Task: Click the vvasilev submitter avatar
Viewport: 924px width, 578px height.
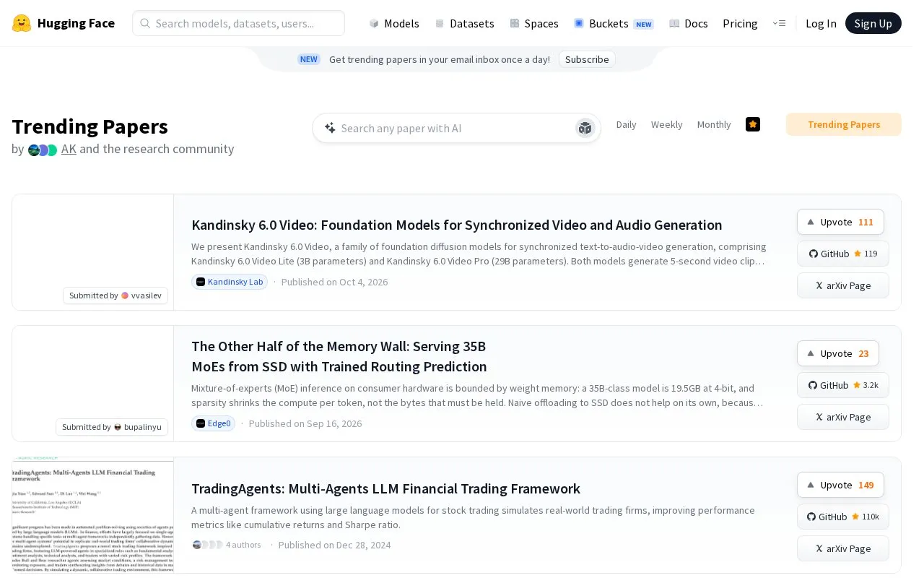Action: click(x=125, y=296)
